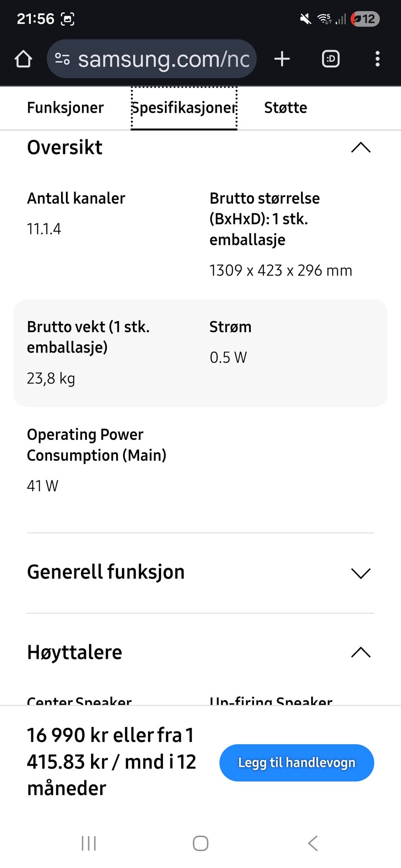Tap the browser home icon
Viewport: 401px width, 868px height.
point(23,59)
